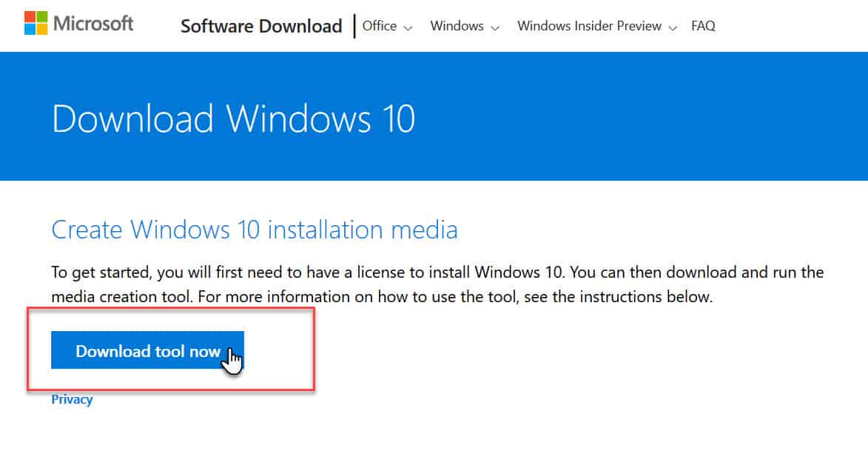868x457 pixels.
Task: Expand the Windows Insider Preview chevron
Action: [673, 27]
